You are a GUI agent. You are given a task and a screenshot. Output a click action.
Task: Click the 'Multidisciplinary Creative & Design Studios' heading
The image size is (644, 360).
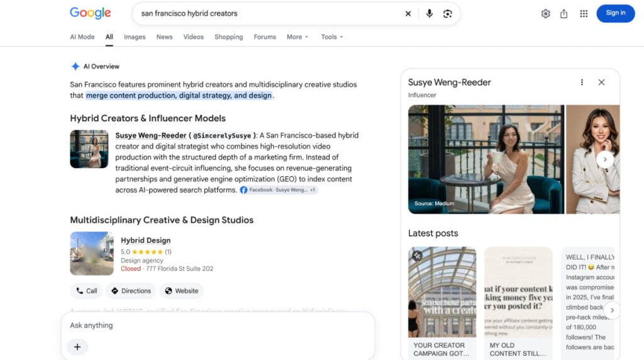tap(162, 220)
